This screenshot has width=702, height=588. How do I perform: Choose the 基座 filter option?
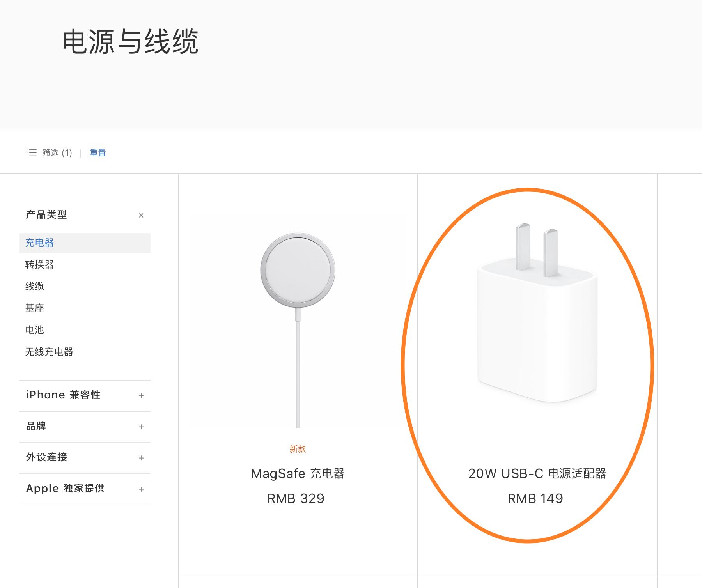pos(35,308)
